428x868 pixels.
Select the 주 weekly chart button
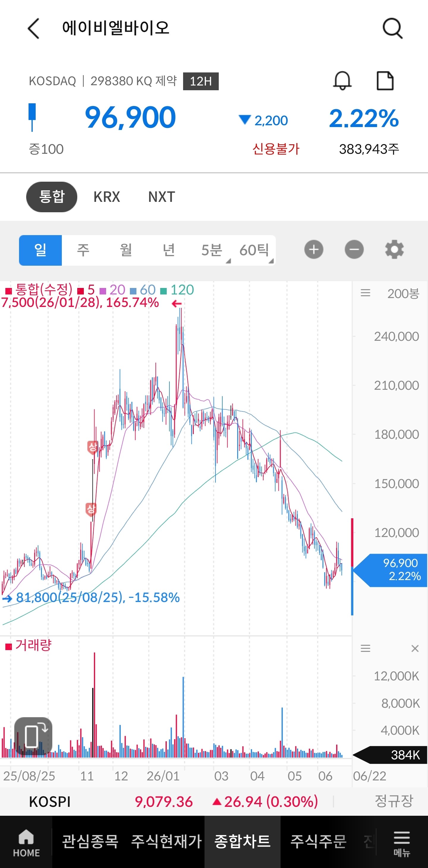(x=83, y=250)
